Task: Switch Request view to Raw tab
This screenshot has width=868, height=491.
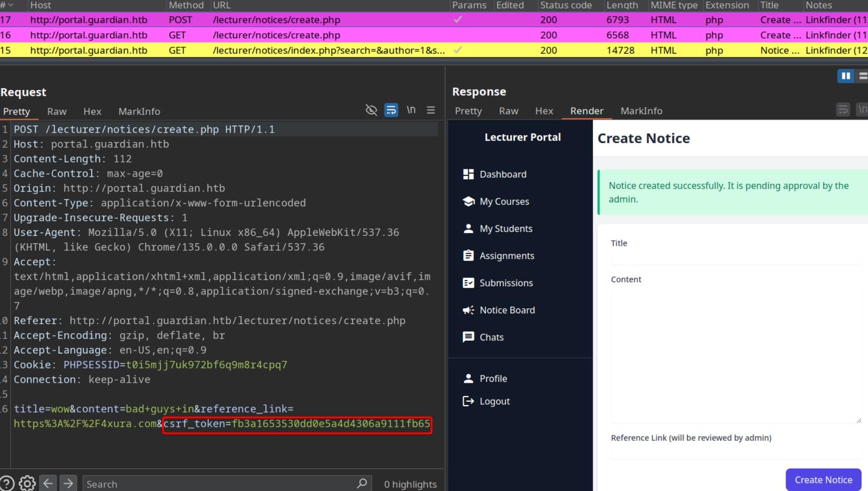Action: [57, 111]
